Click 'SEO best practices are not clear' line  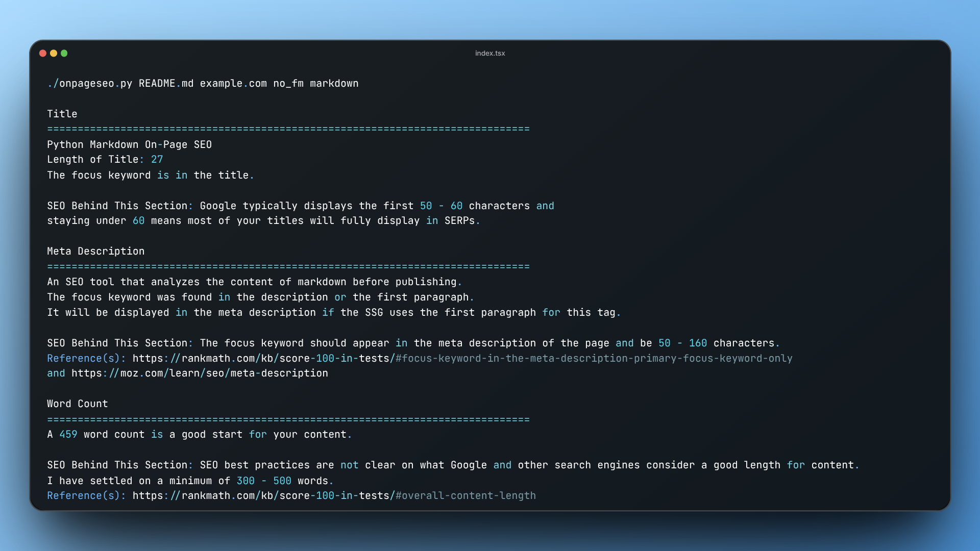(x=453, y=465)
